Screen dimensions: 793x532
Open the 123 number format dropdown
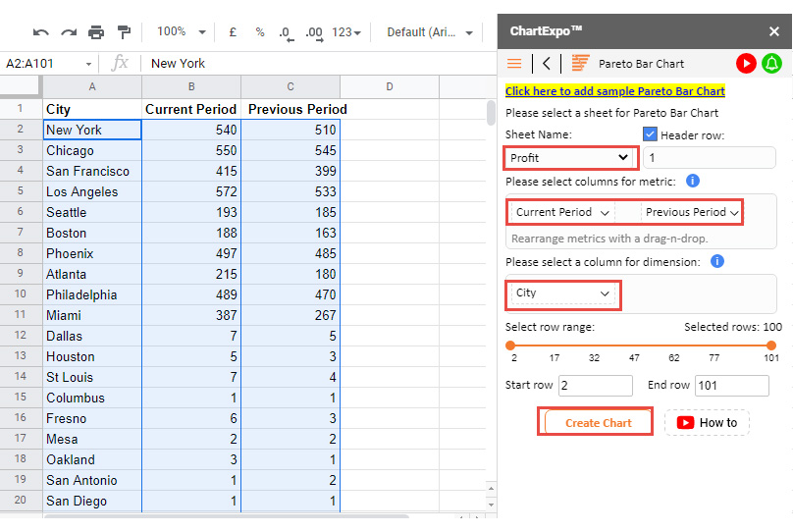(x=346, y=32)
